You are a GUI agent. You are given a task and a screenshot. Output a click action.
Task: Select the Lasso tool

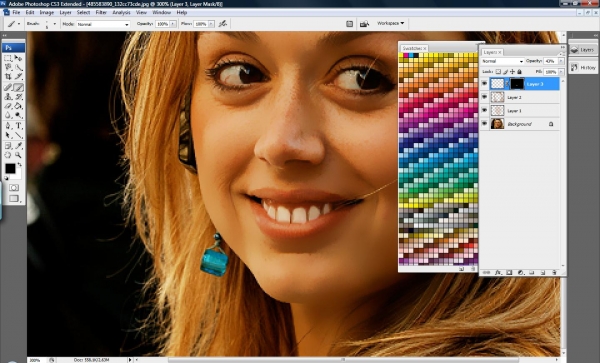click(x=8, y=68)
